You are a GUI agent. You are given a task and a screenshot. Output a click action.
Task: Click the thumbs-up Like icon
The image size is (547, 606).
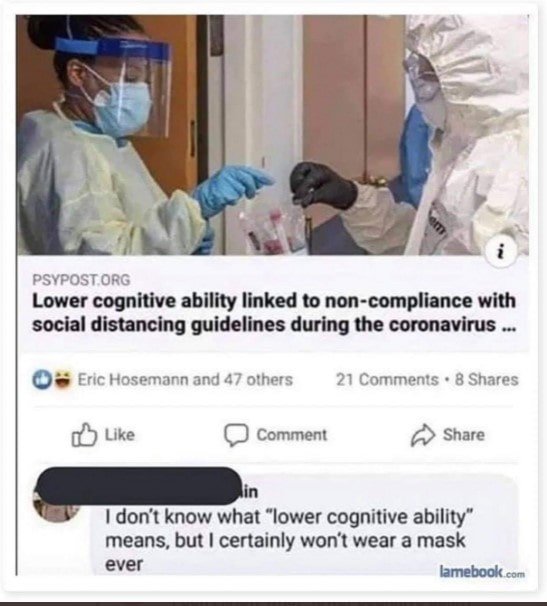click(83, 435)
